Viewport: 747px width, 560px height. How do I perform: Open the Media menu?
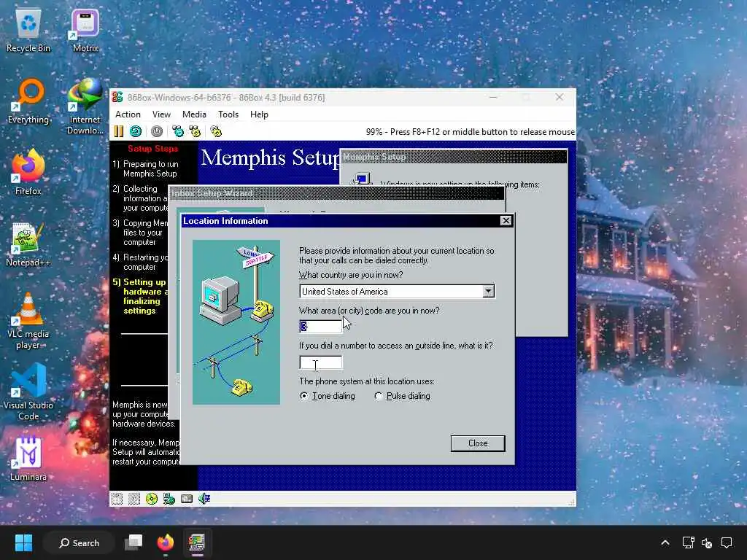(x=194, y=114)
